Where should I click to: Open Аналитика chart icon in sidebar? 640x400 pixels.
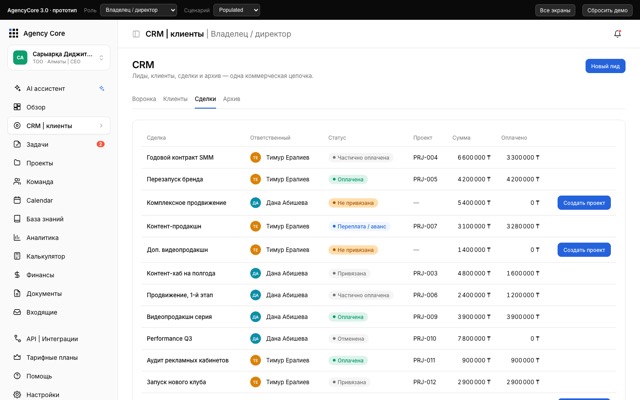pyautogui.click(x=17, y=237)
